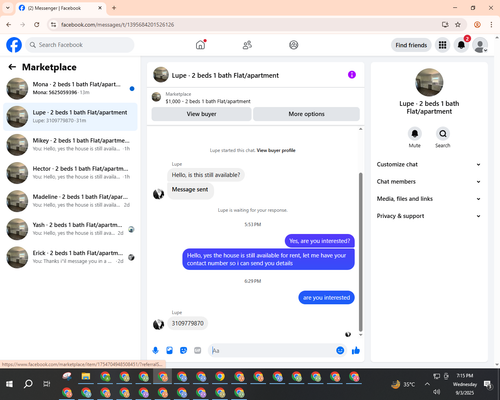Send a thumbs up like
This screenshot has height=400, width=500.
(356, 350)
